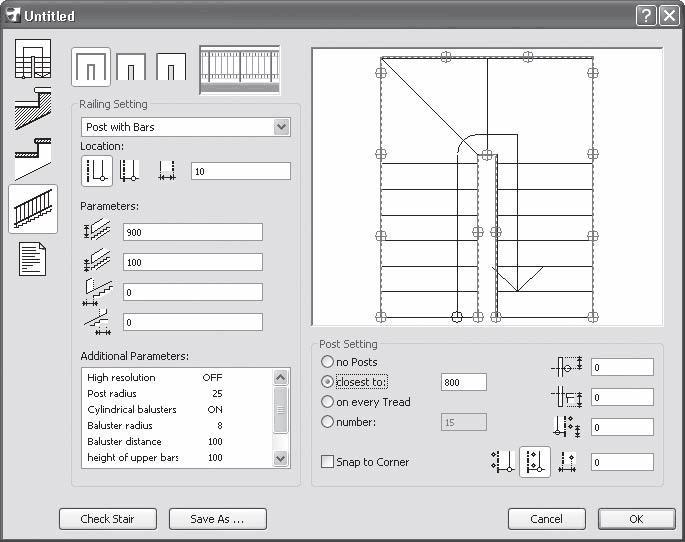Select the railing settings sidebar icon
The width and height of the screenshot is (685, 542).
(x=32, y=209)
